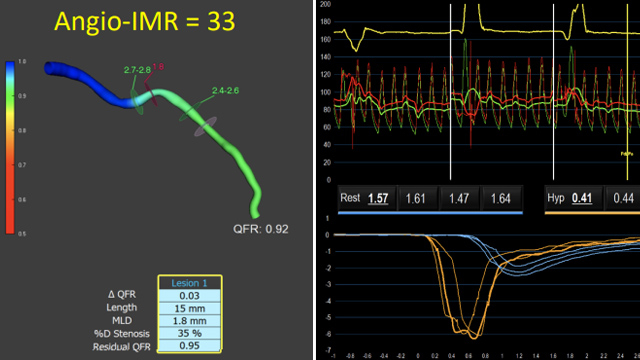Click the %D Stenosis 35 % cell
The image size is (640, 360).
[x=189, y=333]
